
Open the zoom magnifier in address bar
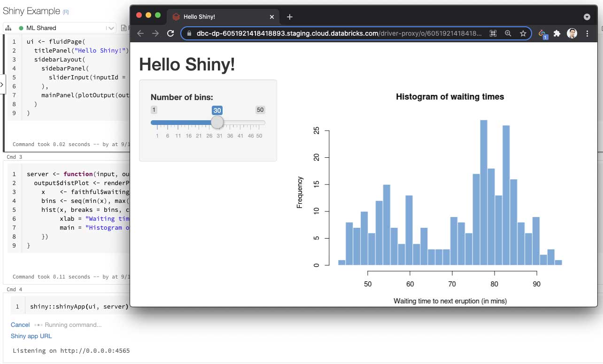click(x=508, y=33)
